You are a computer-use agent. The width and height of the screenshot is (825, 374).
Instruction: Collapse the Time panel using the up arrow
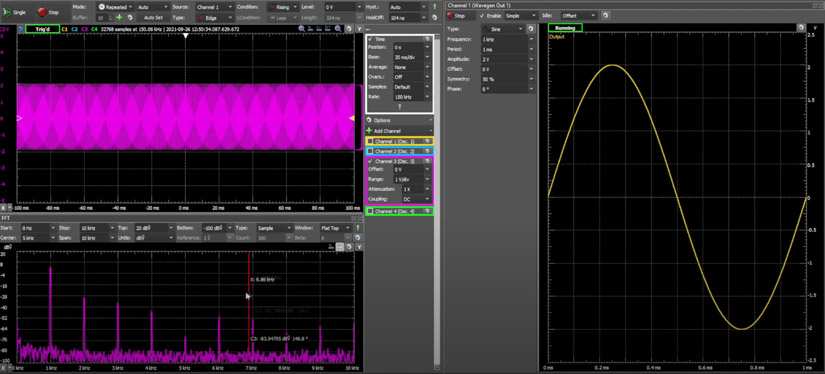400,107
